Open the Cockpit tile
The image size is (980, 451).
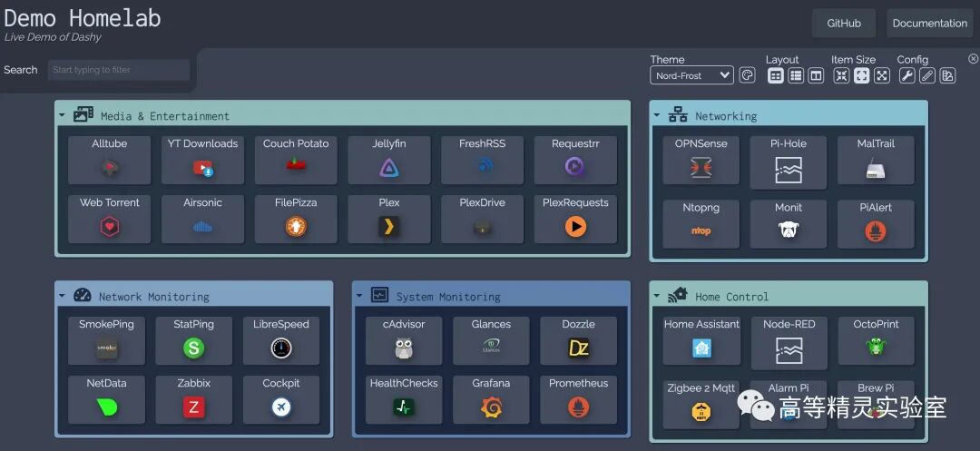point(281,400)
